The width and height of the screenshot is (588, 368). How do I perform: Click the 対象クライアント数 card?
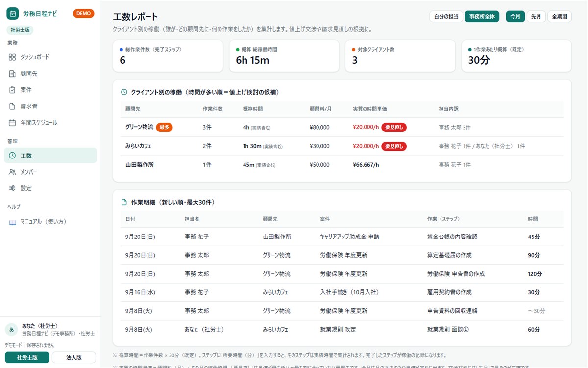point(400,56)
